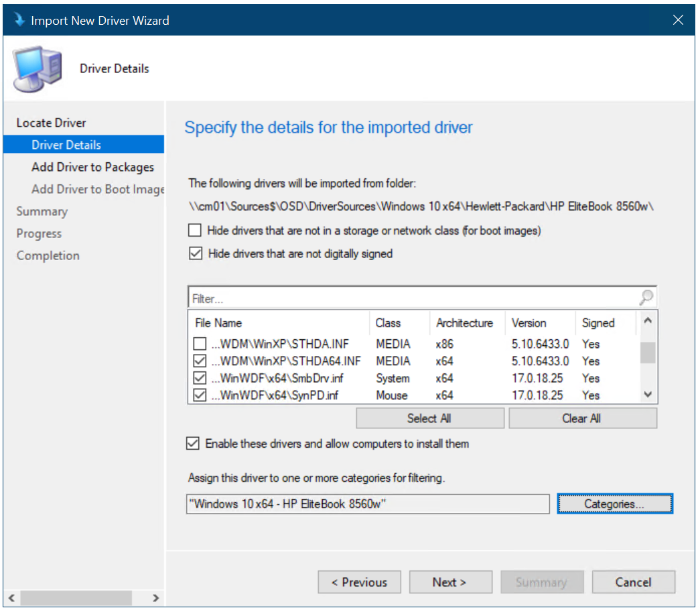
Task: Disable enabling these drivers for computer installation
Action: click(192, 443)
